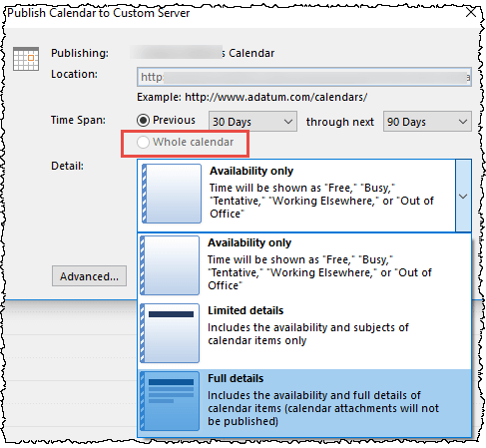Click the Availability only thumbnail in dropdown list
This screenshot has height=448, width=486.
170,265
